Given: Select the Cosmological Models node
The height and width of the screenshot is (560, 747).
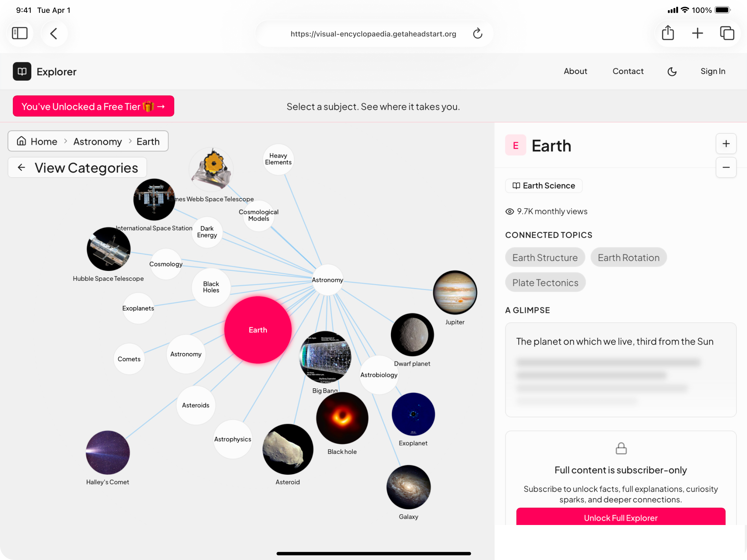Looking at the screenshot, I should (259, 215).
